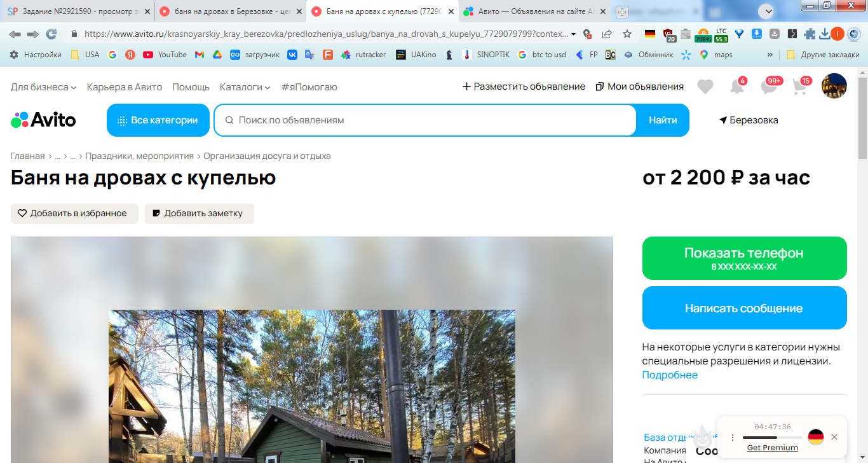Bookmark this page with the star icon
Image resolution: width=868 pixels, height=463 pixels.
coord(627,34)
